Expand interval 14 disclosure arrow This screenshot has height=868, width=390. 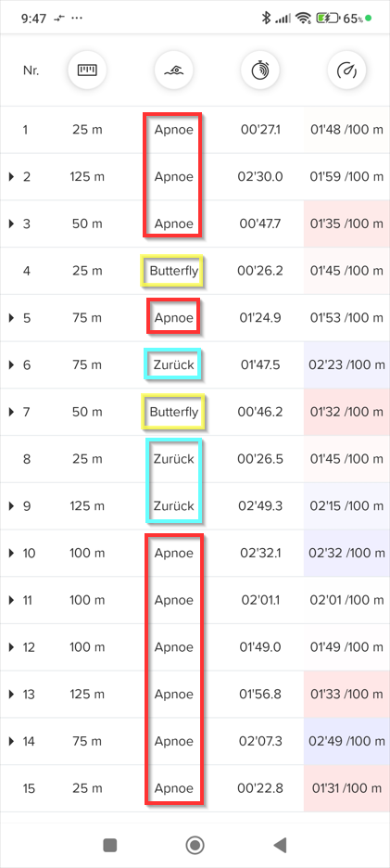pyautogui.click(x=11, y=742)
